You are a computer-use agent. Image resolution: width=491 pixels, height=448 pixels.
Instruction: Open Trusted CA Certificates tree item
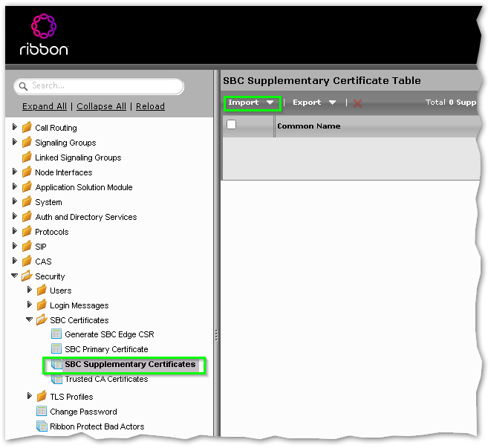[x=106, y=379]
